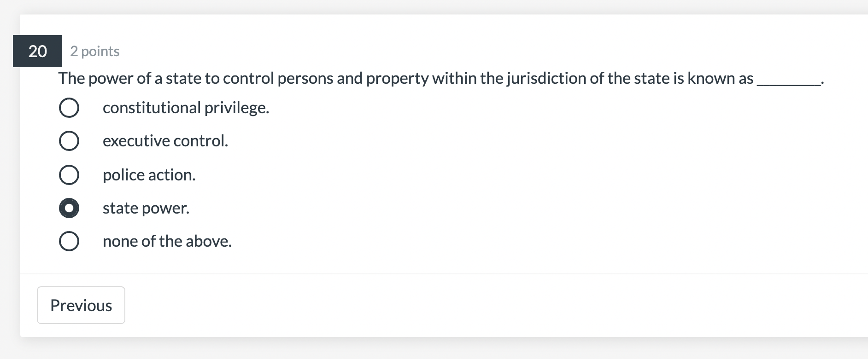The height and width of the screenshot is (359, 868).
Task: Click the "constitutional privilege." answer text
Action: coord(186,107)
